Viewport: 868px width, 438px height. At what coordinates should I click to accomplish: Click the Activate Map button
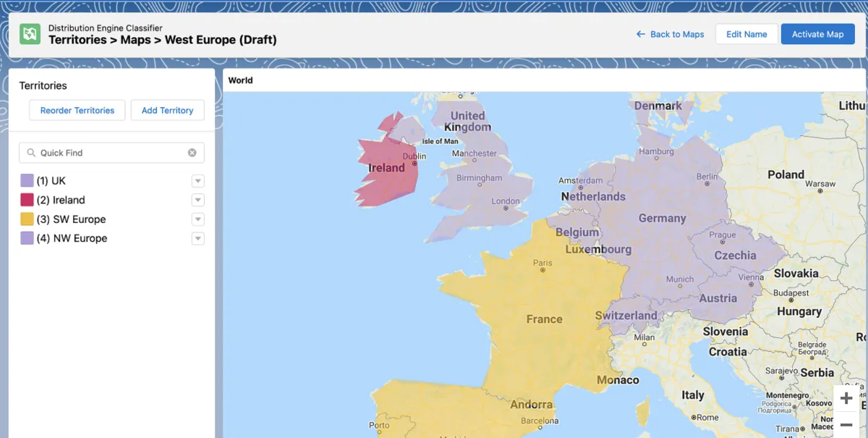click(817, 34)
